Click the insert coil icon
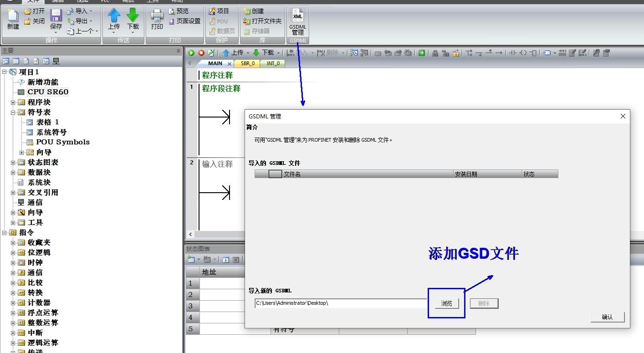This screenshot has width=644, height=353. [523, 53]
